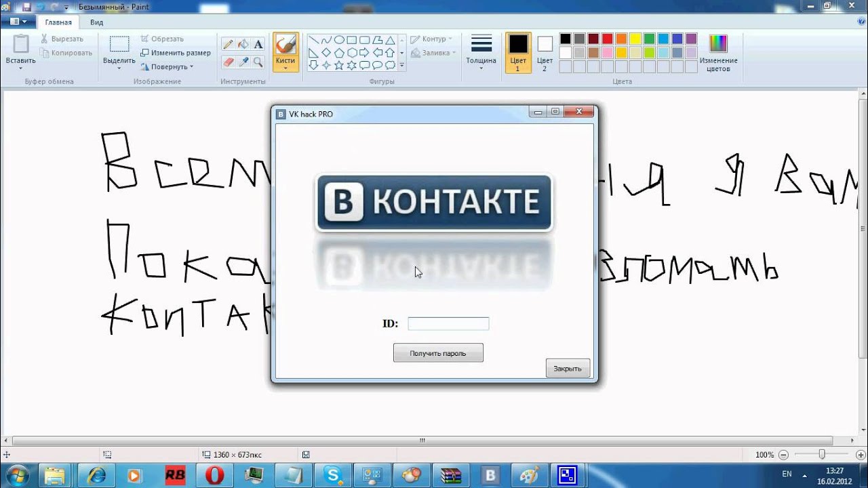Select Color 2 (Цвет 2) swatch

coord(545,53)
